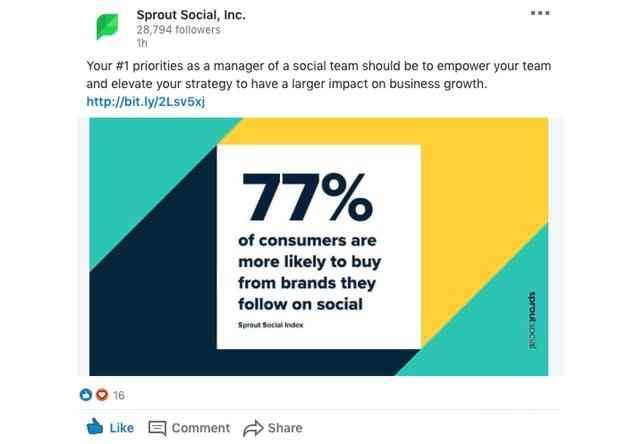Click the Share arrow icon
Image resolution: width=640 pixels, height=444 pixels.
(253, 428)
